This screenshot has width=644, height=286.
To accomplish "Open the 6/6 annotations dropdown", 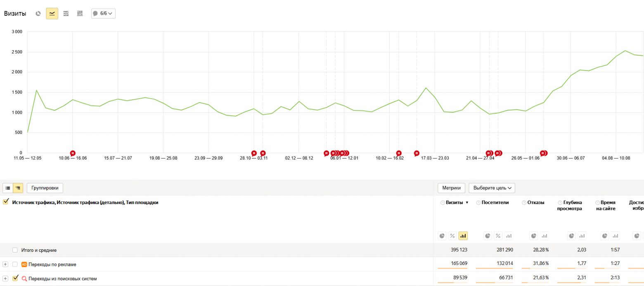I will 103,14.
